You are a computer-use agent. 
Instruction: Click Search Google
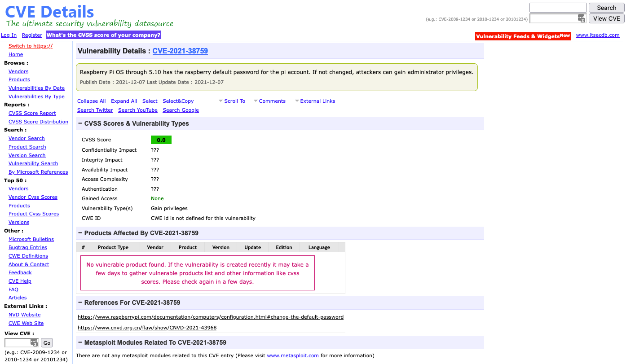[x=181, y=110]
